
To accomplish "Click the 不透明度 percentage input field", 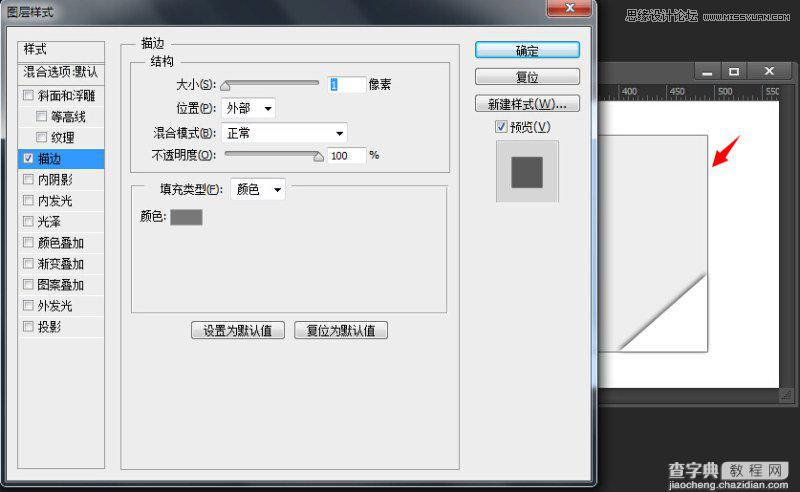I will click(x=346, y=155).
